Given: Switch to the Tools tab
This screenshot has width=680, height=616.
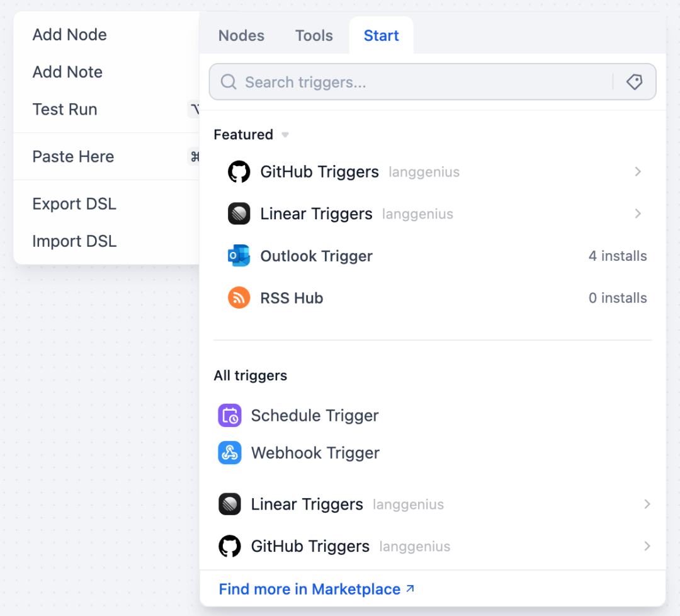Looking at the screenshot, I should [x=314, y=35].
